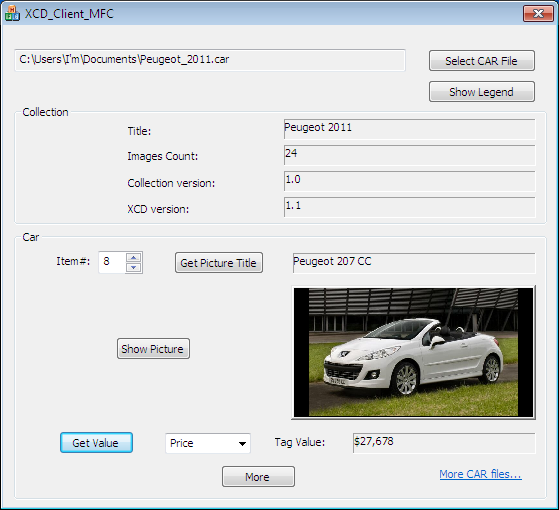Click the Title: label in Collection
The image size is (559, 510).
[x=139, y=131]
